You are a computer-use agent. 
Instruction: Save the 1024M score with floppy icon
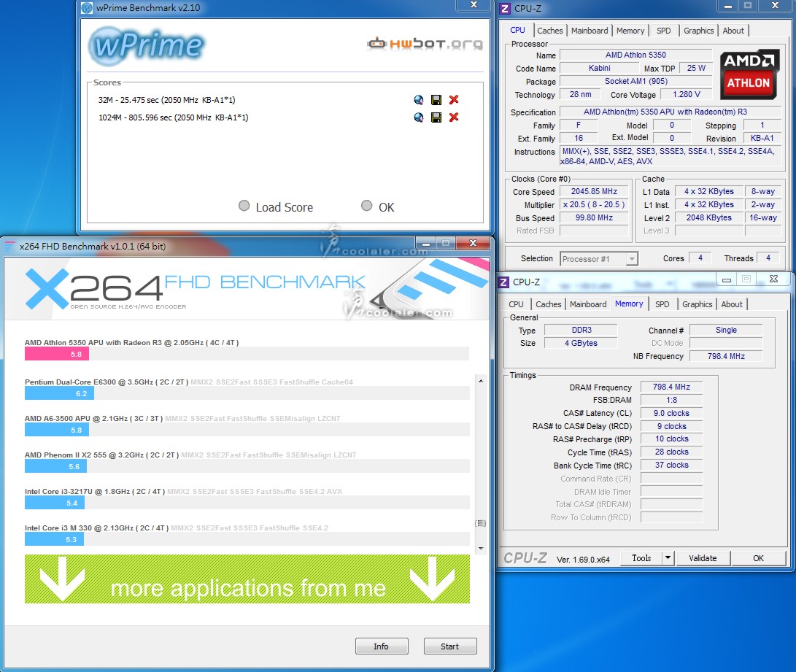tap(436, 117)
